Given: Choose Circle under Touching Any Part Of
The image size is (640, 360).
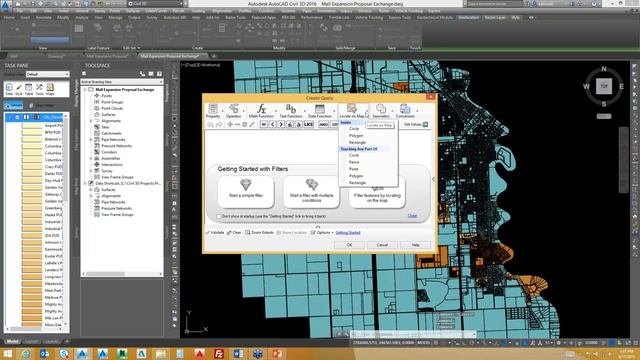Looking at the screenshot, I should click(354, 156).
